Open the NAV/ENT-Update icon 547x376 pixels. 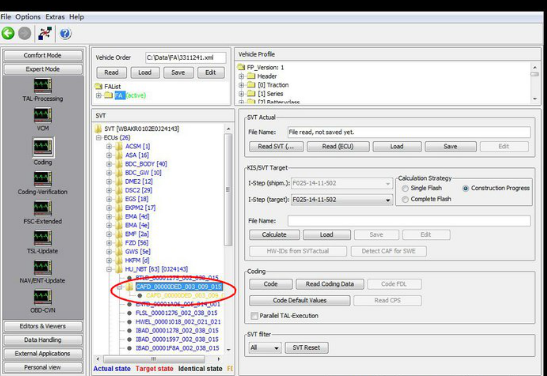coord(43,268)
